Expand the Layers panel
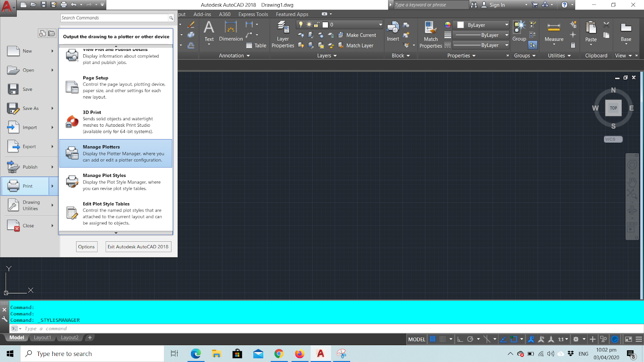The height and width of the screenshot is (362, 644). (327, 56)
